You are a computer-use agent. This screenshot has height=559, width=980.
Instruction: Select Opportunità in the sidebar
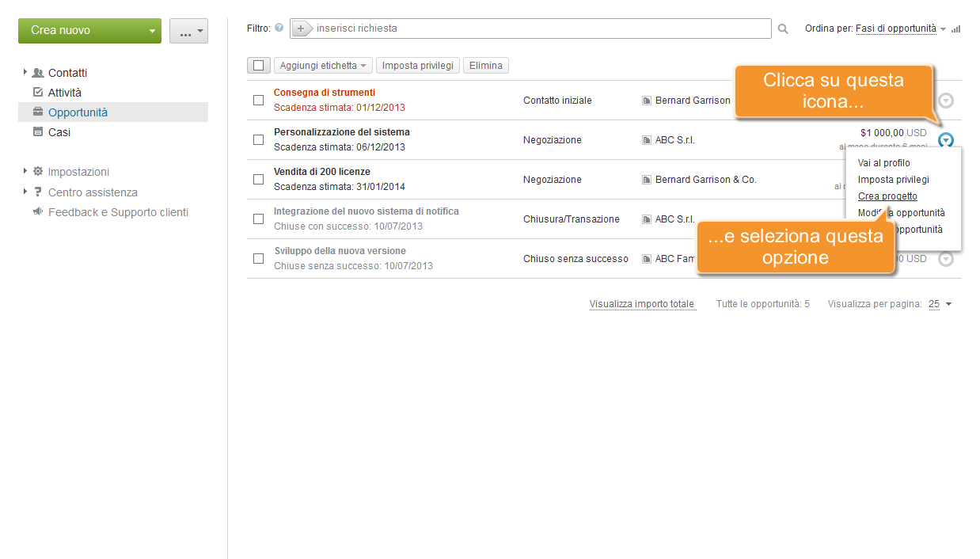78,112
